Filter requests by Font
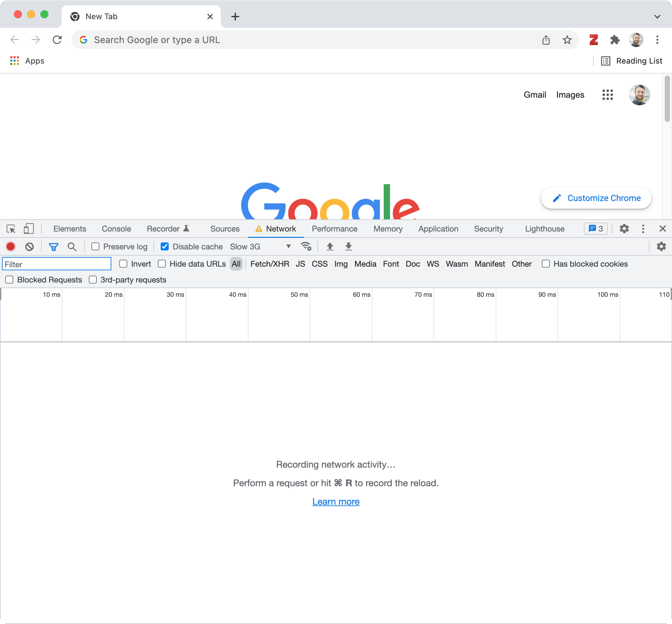 click(391, 264)
